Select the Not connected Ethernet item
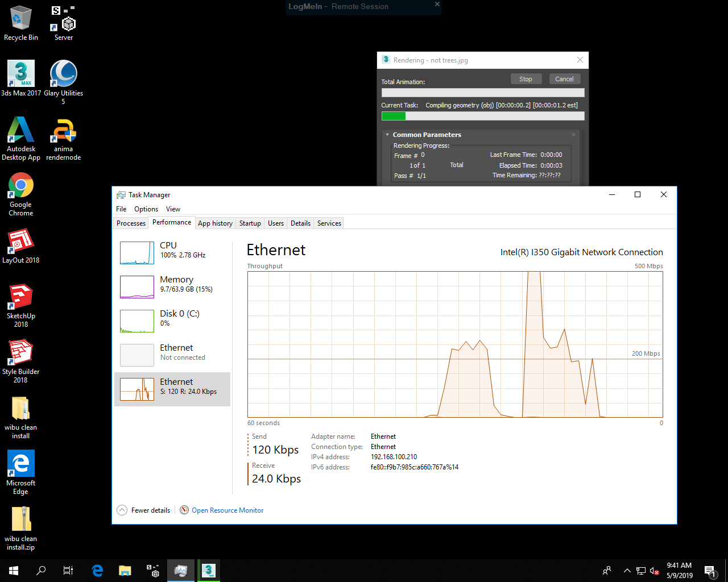 pyautogui.click(x=172, y=355)
